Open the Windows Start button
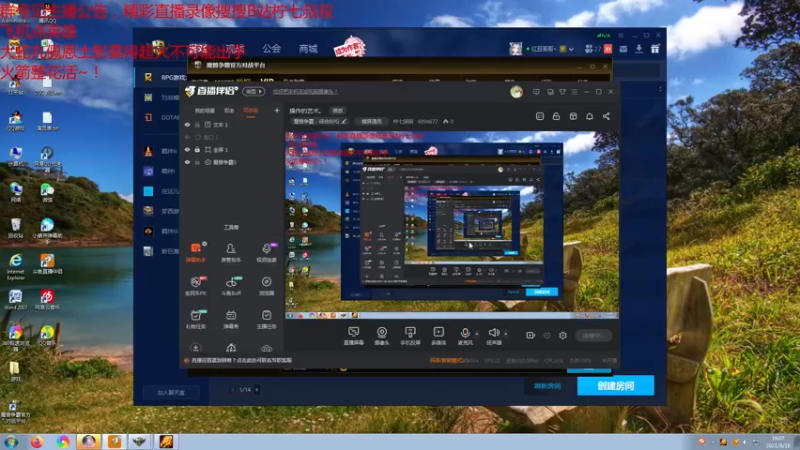 pos(11,442)
